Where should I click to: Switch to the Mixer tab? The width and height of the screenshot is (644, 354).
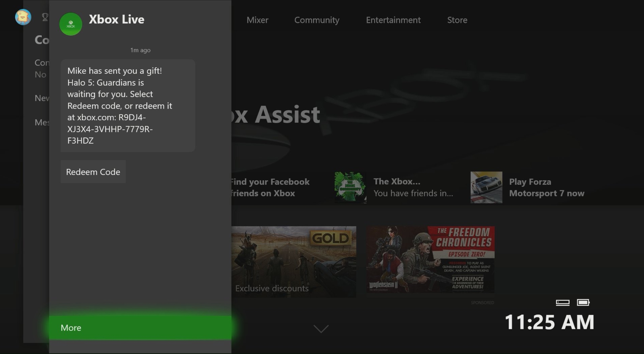pos(257,20)
